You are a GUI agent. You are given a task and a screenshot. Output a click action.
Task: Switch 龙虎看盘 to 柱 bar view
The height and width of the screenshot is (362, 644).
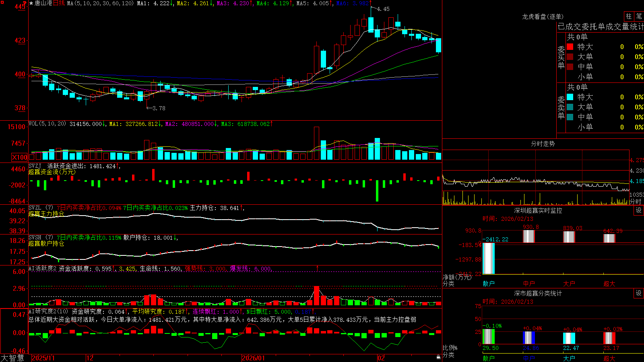[x=629, y=16]
